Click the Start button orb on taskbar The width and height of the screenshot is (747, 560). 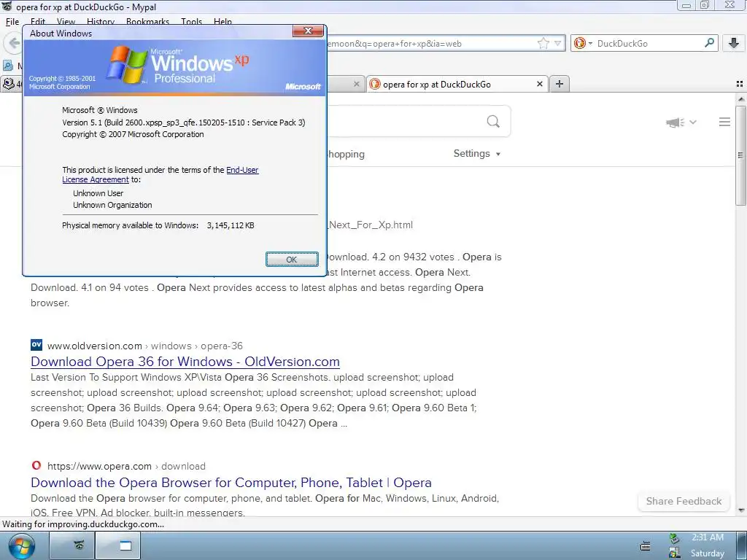click(22, 546)
